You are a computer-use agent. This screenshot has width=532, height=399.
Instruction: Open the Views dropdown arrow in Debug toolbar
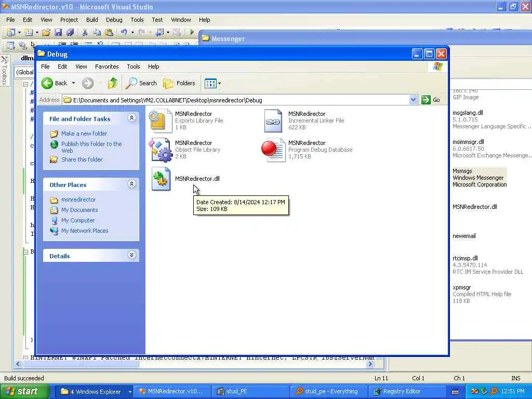[220, 83]
